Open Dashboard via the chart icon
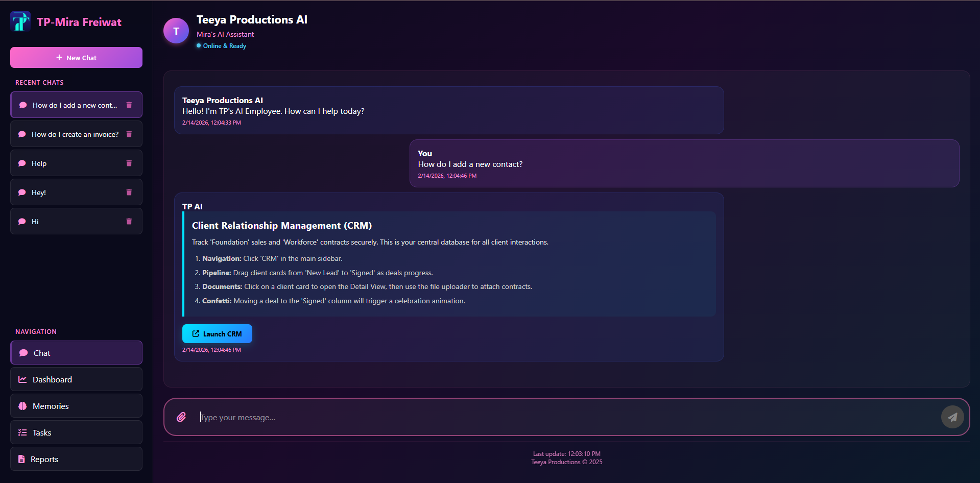Image resolution: width=980 pixels, height=483 pixels. pyautogui.click(x=22, y=379)
